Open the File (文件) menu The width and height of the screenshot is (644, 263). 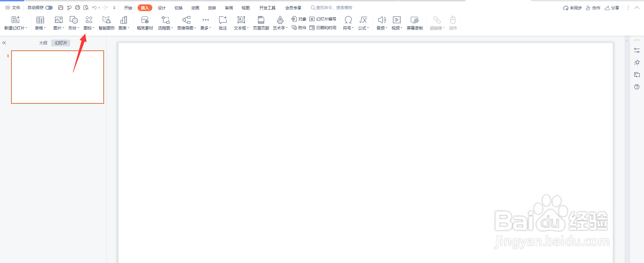point(13,8)
